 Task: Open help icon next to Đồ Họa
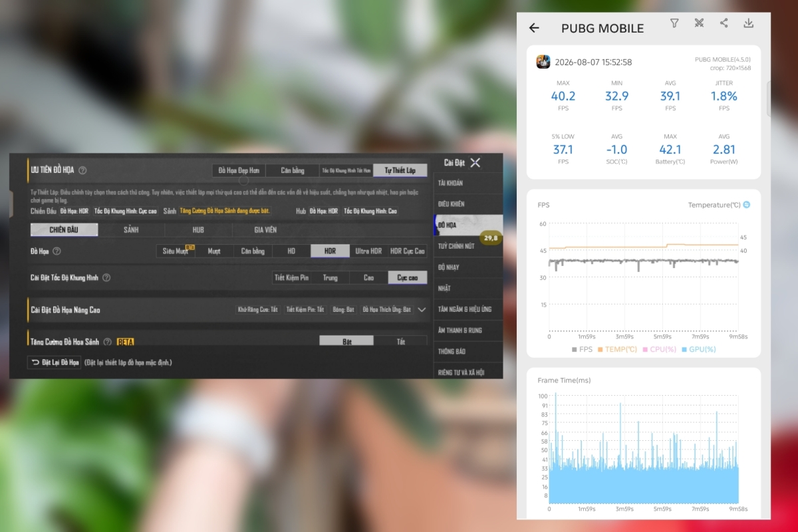pyautogui.click(x=57, y=251)
